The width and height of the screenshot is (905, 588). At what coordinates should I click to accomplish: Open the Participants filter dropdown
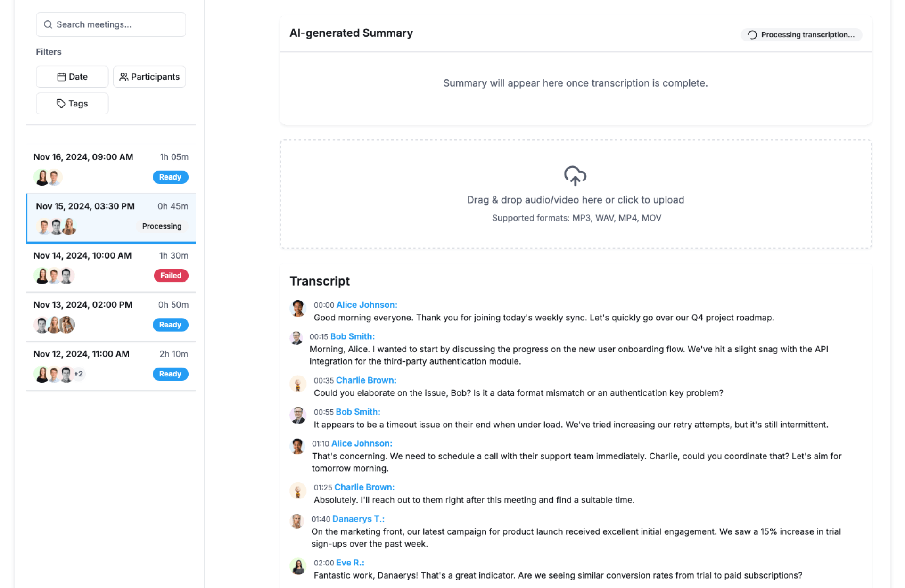149,77
